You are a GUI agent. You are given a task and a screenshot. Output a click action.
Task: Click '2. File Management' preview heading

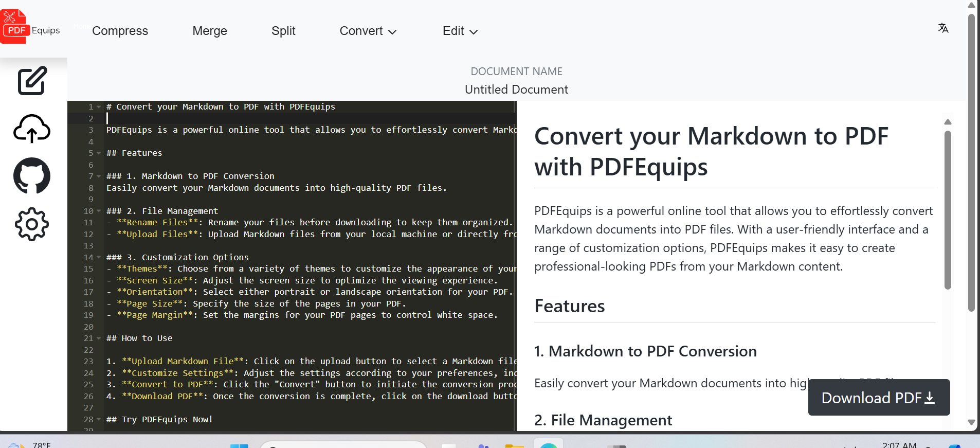[603, 420]
